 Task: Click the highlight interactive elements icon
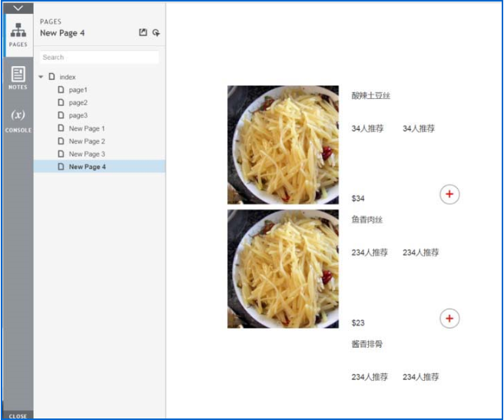point(156,33)
